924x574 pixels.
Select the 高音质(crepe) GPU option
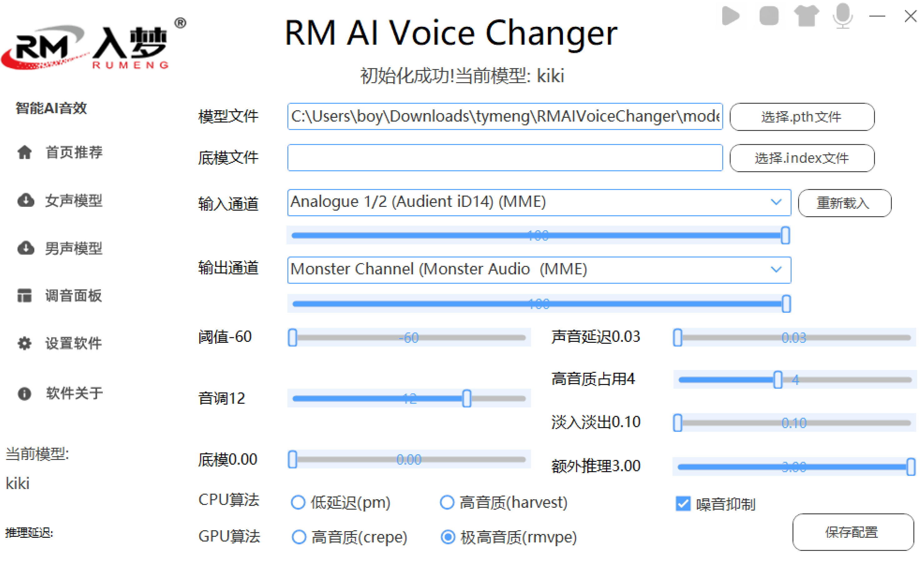[x=299, y=537]
